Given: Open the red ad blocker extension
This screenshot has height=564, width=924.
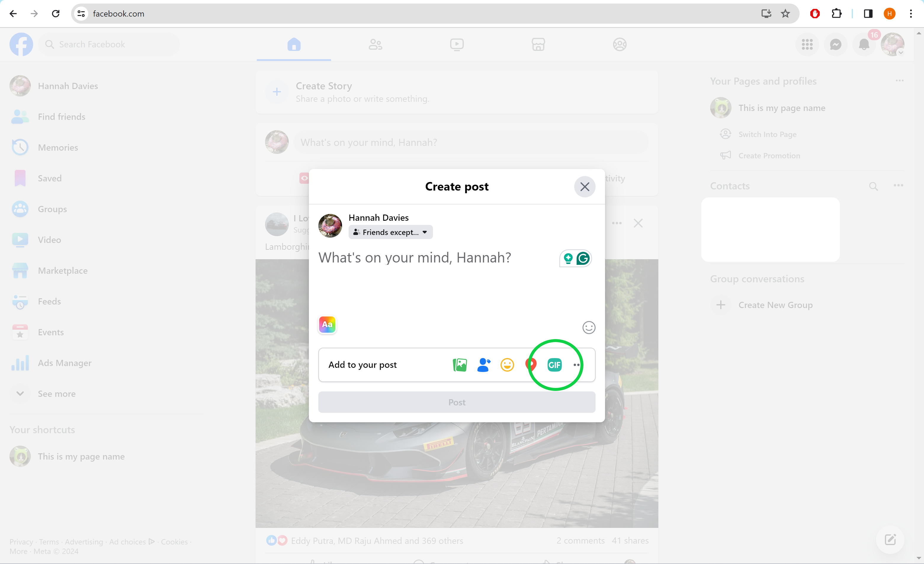Looking at the screenshot, I should (814, 14).
